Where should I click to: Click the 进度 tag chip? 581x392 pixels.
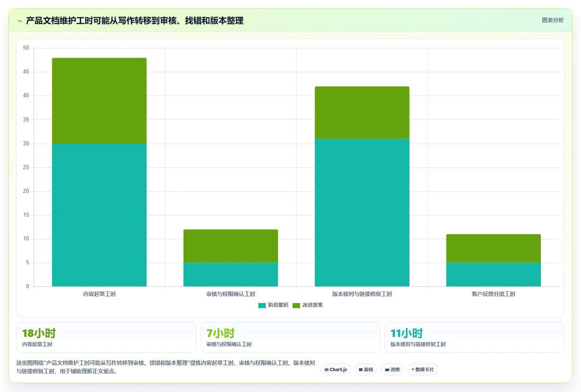tap(392, 369)
